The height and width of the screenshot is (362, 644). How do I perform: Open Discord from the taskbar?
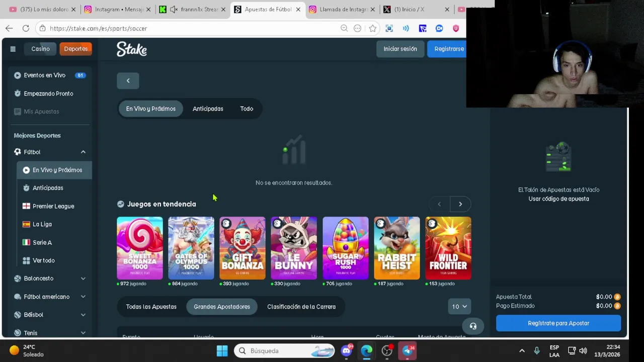(x=346, y=351)
